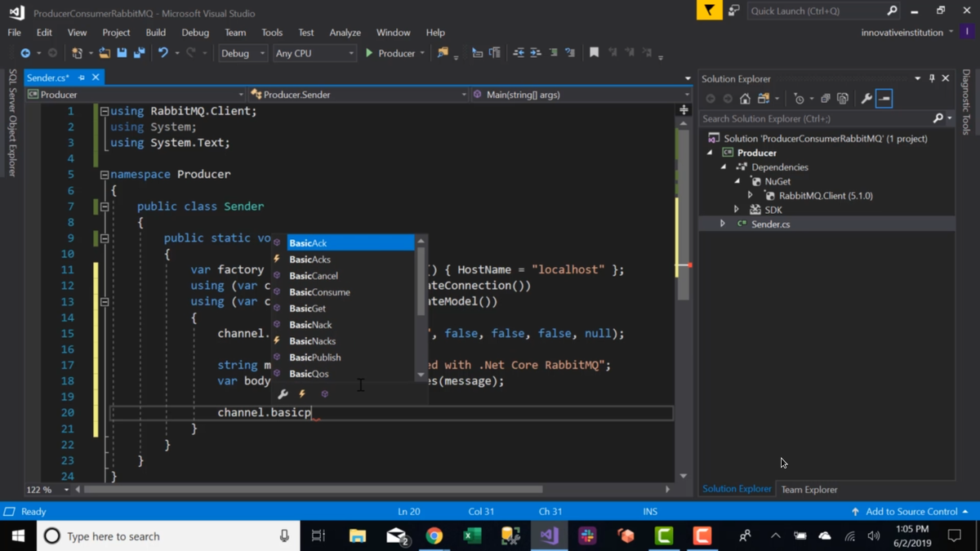Open the innovativeinstitution account menu
The height and width of the screenshot is (551, 980).
[907, 33]
